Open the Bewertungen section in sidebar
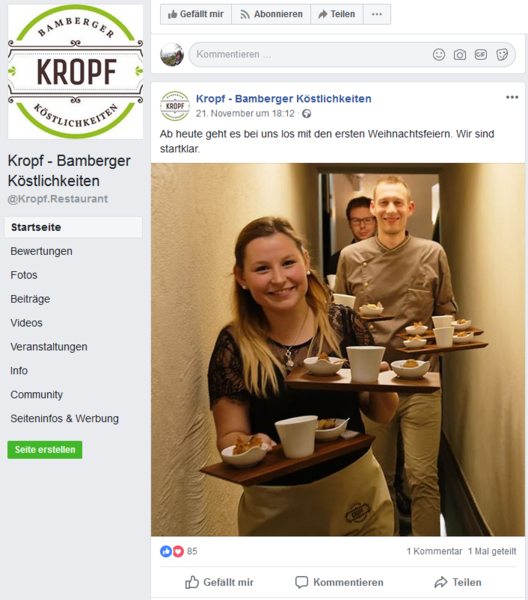This screenshot has height=600, width=528. (41, 251)
